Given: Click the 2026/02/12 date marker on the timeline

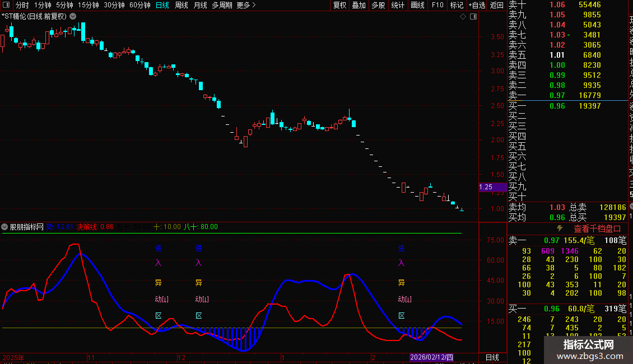Looking at the screenshot, I should (431, 357).
